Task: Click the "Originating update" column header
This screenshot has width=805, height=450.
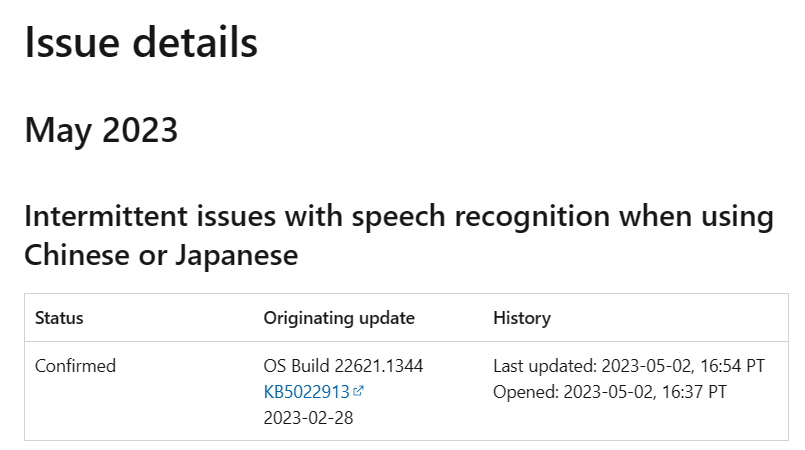Action: click(339, 318)
